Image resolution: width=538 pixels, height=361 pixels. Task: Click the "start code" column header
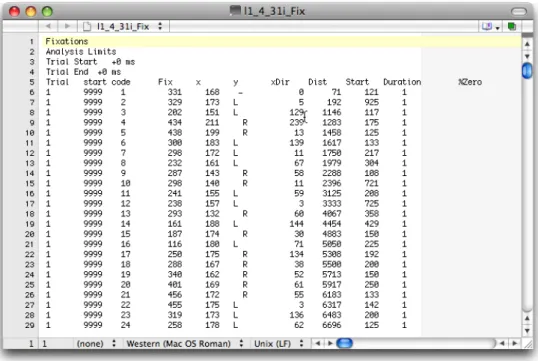(107, 82)
